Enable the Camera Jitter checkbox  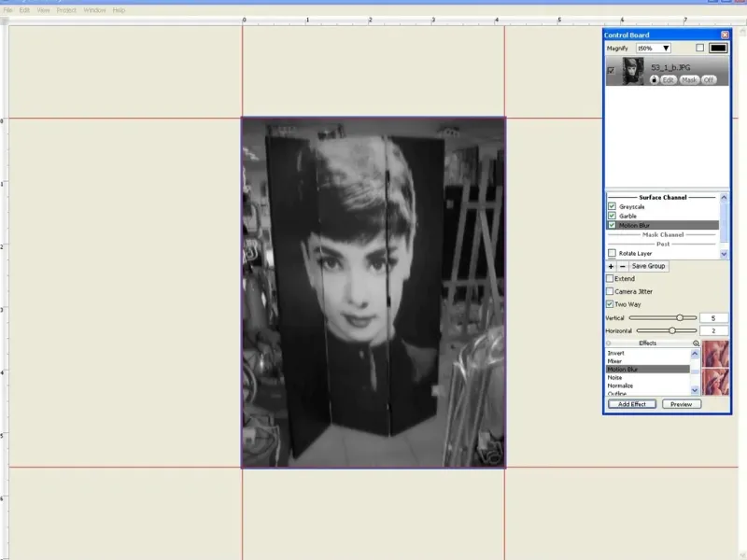(611, 292)
